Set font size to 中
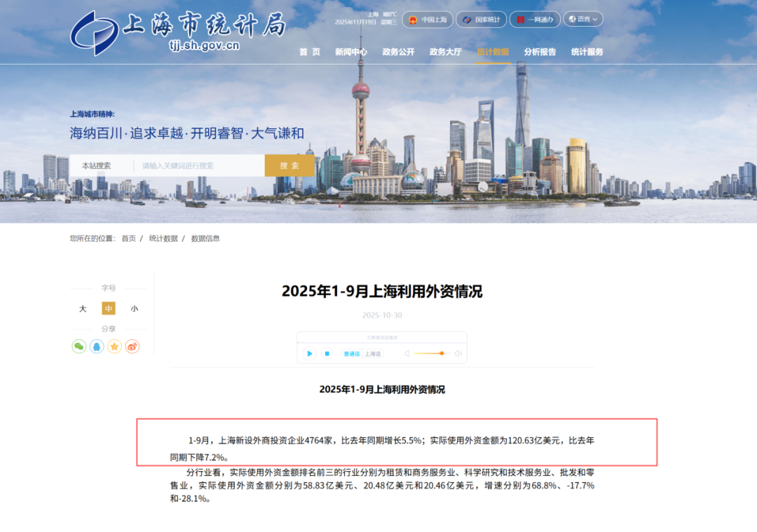Screen dimensions: 757x532 point(109,308)
